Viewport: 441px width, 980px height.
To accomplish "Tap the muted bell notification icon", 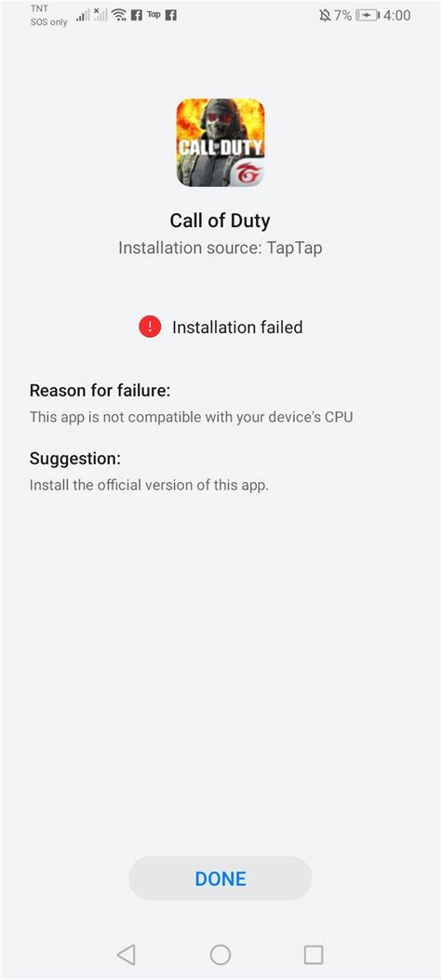I will click(x=325, y=16).
